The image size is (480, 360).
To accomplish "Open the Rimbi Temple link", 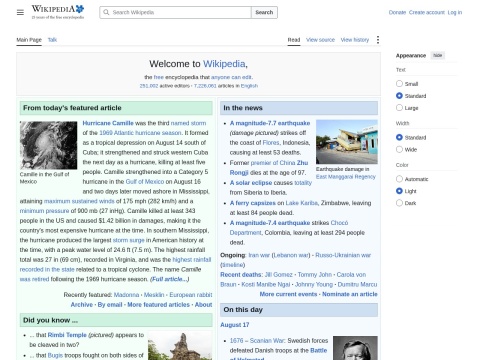I will pyautogui.click(x=67, y=335).
